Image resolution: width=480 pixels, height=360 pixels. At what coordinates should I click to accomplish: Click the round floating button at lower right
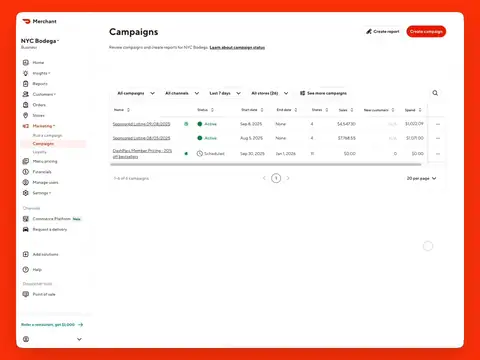tap(428, 246)
